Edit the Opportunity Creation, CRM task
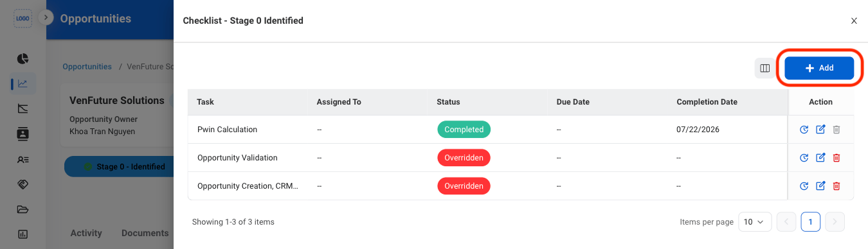Image resolution: width=868 pixels, height=249 pixels. [x=820, y=186]
